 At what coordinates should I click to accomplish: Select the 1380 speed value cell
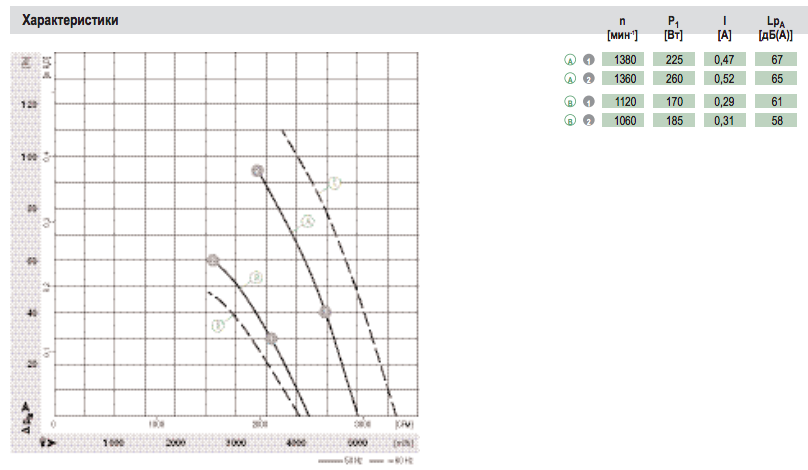tap(622, 60)
